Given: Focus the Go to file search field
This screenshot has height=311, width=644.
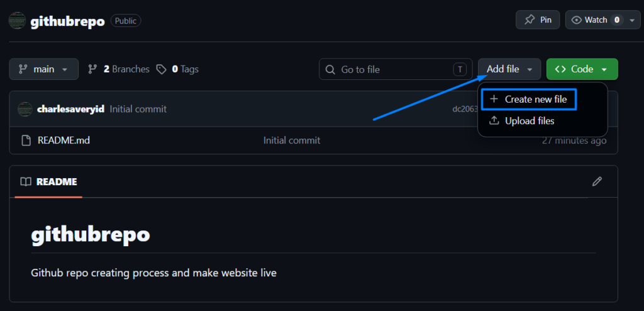Looking at the screenshot, I should (x=396, y=69).
